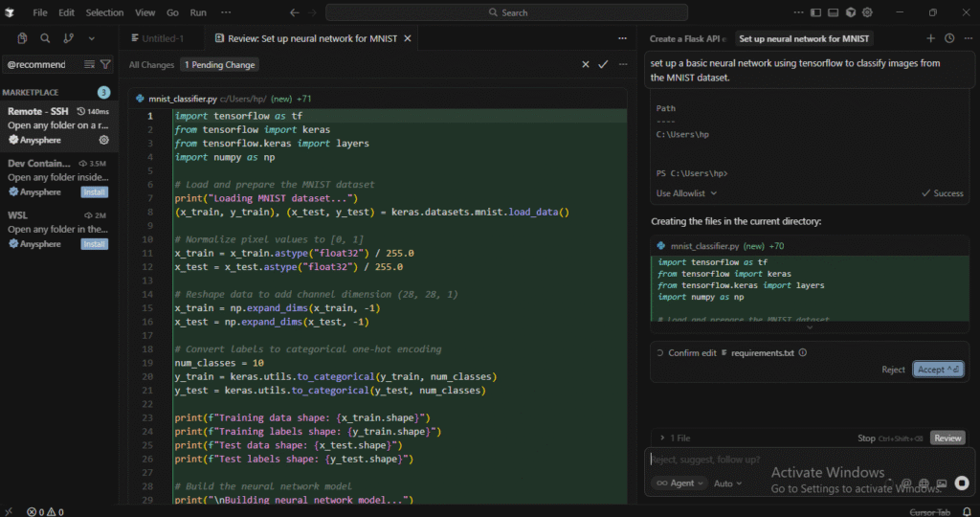Stop generation with the round stop button

(962, 483)
